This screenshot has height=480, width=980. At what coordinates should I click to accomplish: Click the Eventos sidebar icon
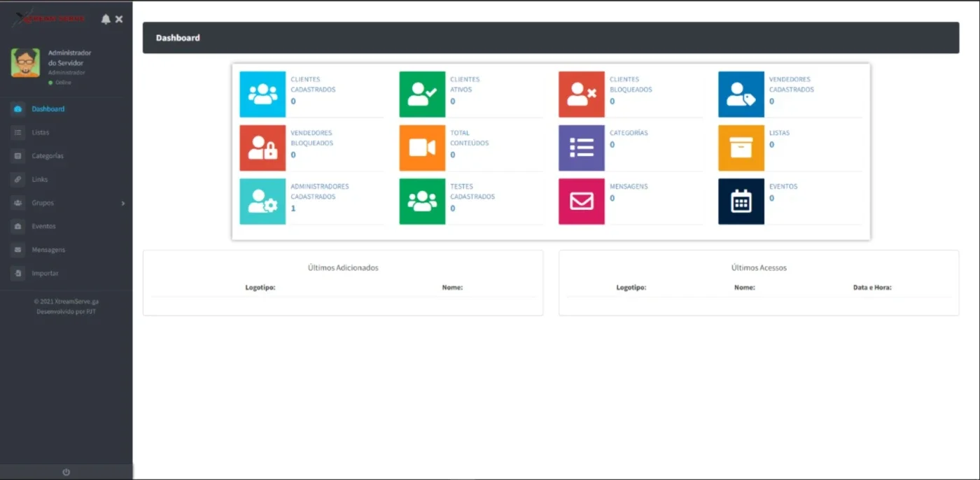click(18, 227)
